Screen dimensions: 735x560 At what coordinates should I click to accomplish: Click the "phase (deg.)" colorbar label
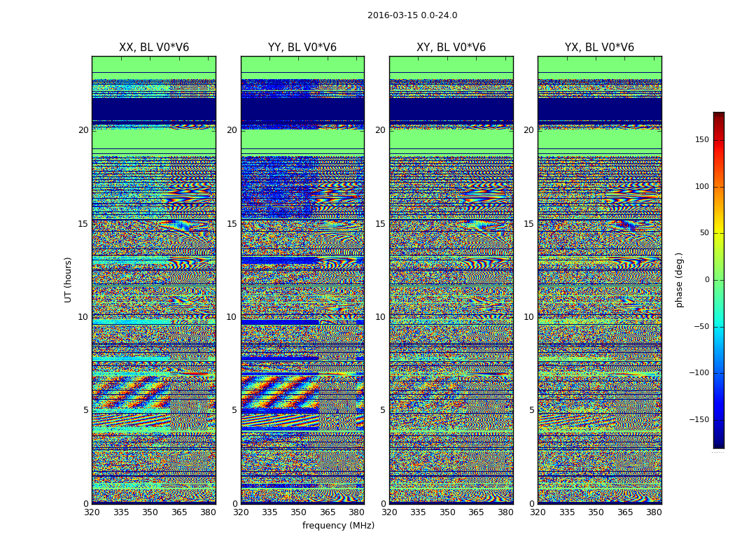[x=679, y=280]
